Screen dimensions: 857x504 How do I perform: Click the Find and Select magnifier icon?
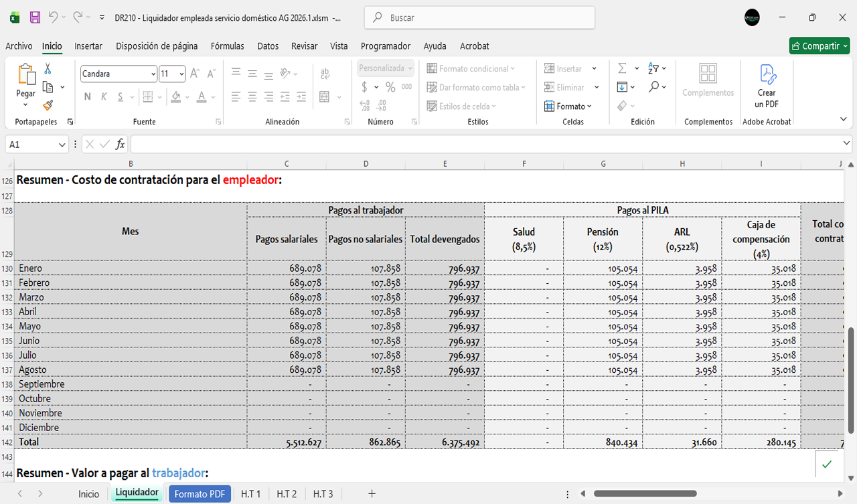(x=653, y=87)
